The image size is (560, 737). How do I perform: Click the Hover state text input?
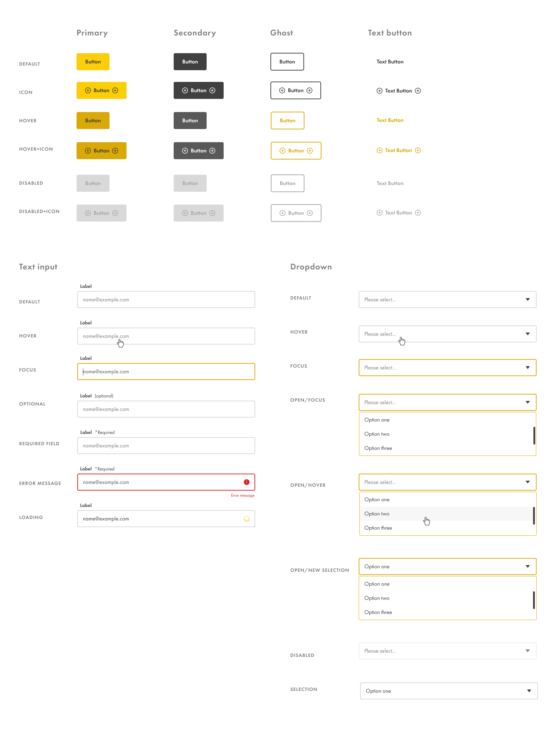click(x=166, y=336)
